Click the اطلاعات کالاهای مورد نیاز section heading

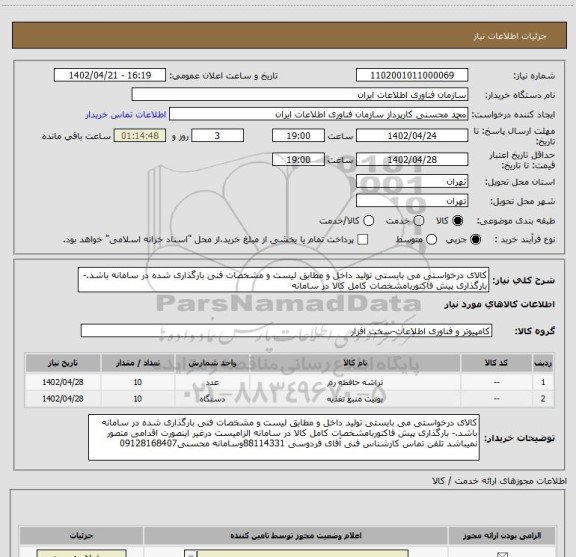click(500, 305)
